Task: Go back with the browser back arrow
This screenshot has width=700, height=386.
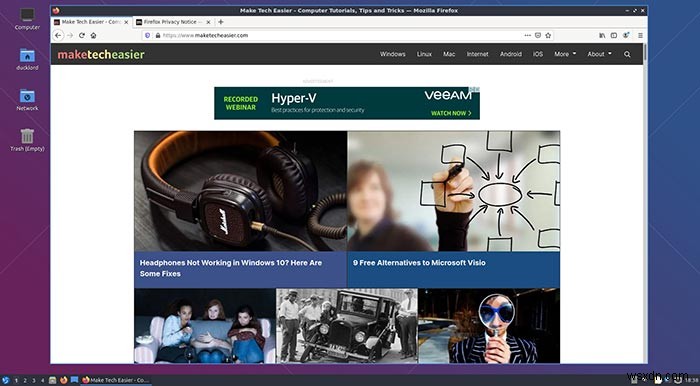Action: (x=58, y=35)
